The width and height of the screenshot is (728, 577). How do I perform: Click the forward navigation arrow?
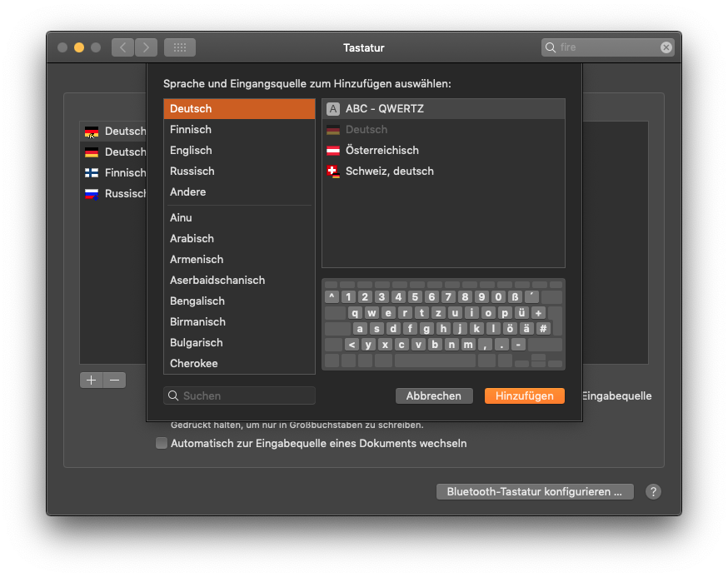(146, 47)
